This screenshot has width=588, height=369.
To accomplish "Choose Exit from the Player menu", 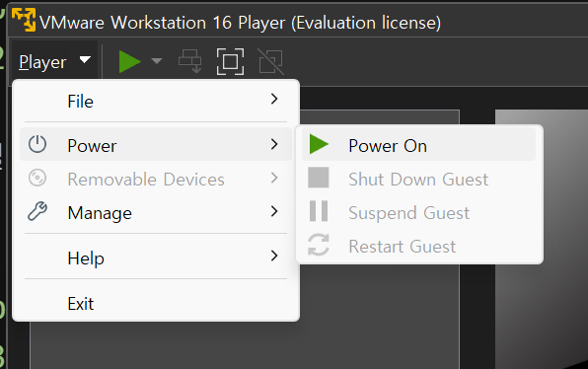I will 156,303.
